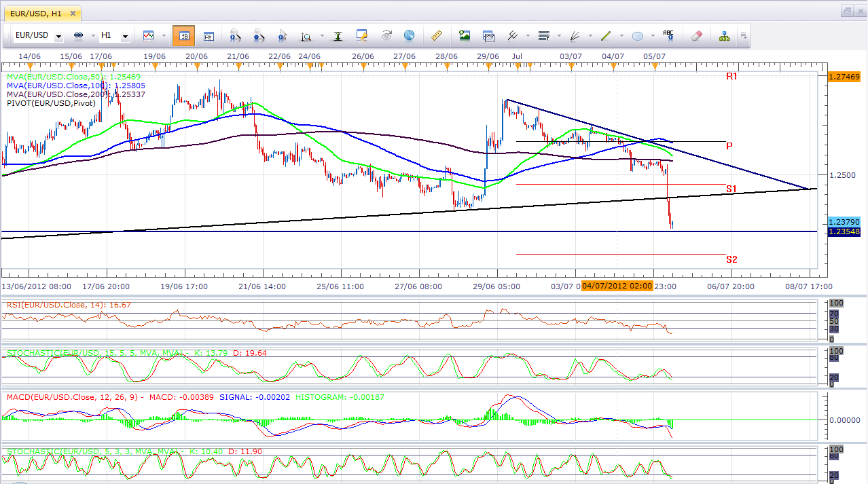The width and height of the screenshot is (868, 484).
Task: Toggle the info panel icon
Action: point(209,35)
